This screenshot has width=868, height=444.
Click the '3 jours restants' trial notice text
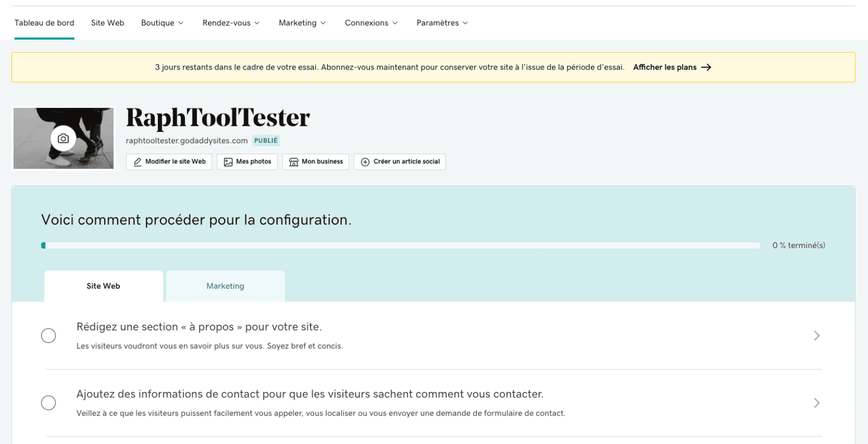(390, 67)
